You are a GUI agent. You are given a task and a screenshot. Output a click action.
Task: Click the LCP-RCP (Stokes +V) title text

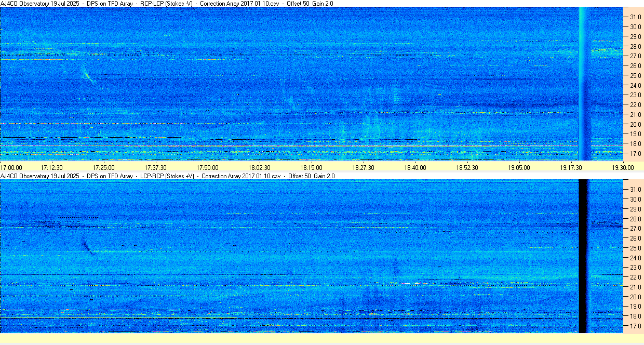coord(168,176)
